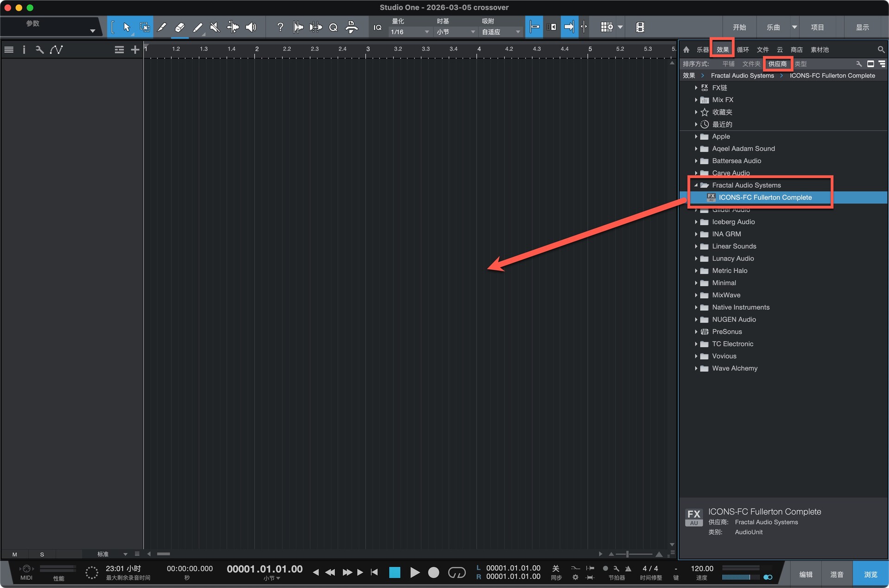Select the Mute tool
Image resolution: width=889 pixels, height=588 pixels.
(215, 27)
